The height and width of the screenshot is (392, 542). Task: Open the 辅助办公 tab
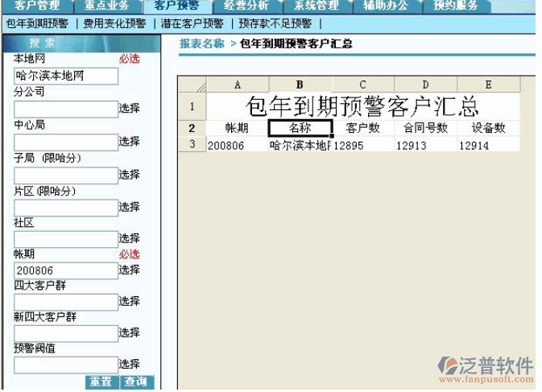coord(386,6)
